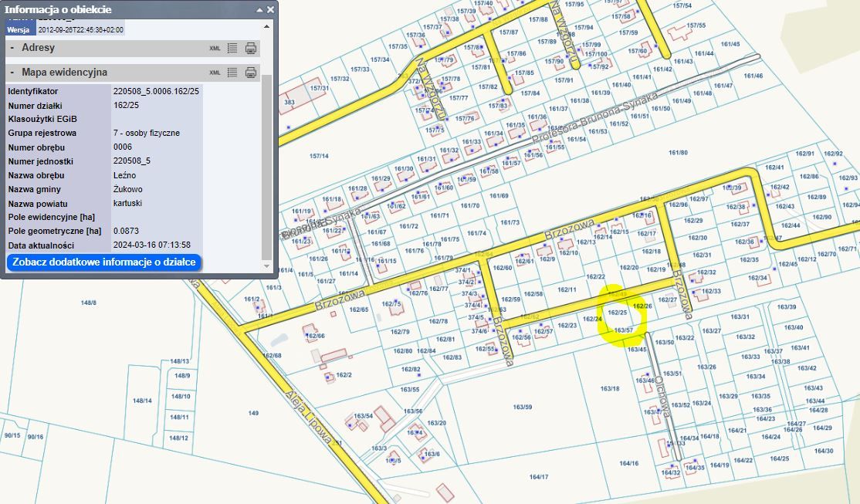860x504 pixels.
Task: Click parcel 162/22 on the map
Action: click(596, 277)
